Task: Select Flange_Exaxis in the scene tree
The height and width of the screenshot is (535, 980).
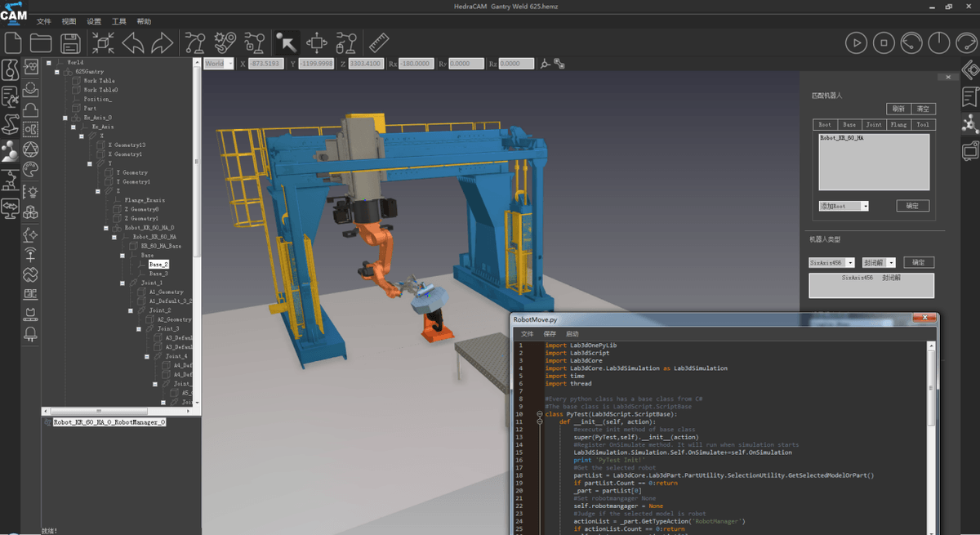Action: pyautogui.click(x=145, y=200)
